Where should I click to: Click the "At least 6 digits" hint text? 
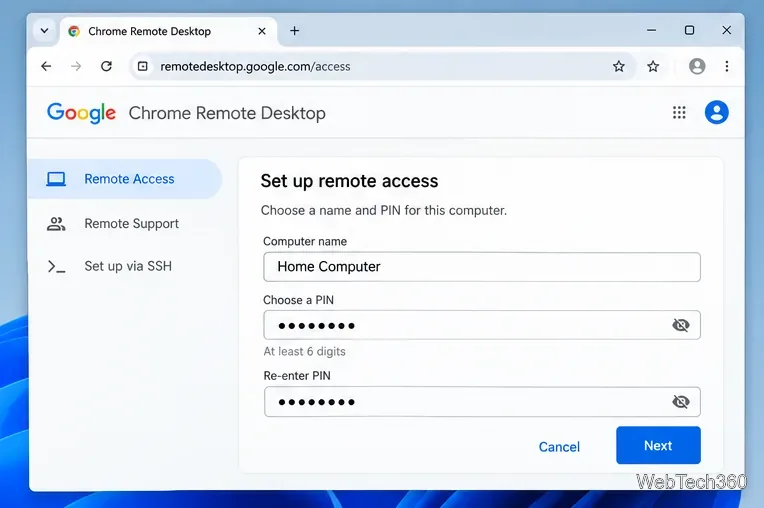click(305, 351)
